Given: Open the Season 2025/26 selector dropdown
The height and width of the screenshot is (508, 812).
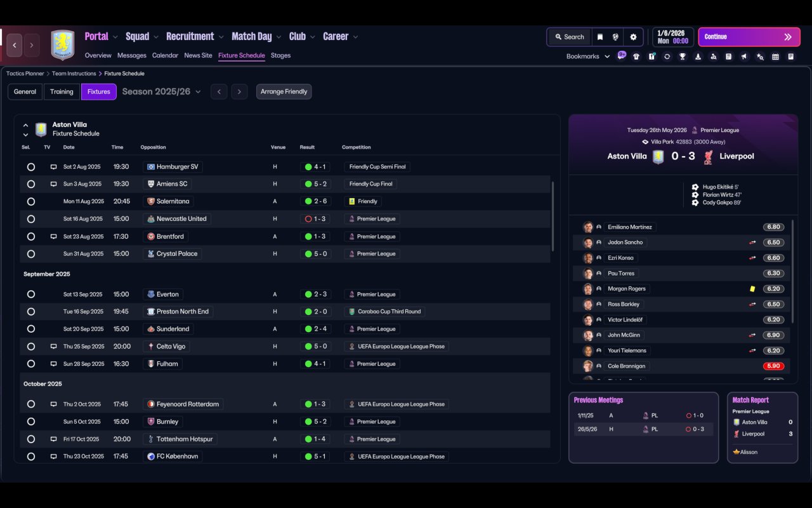Looking at the screenshot, I should pos(161,91).
